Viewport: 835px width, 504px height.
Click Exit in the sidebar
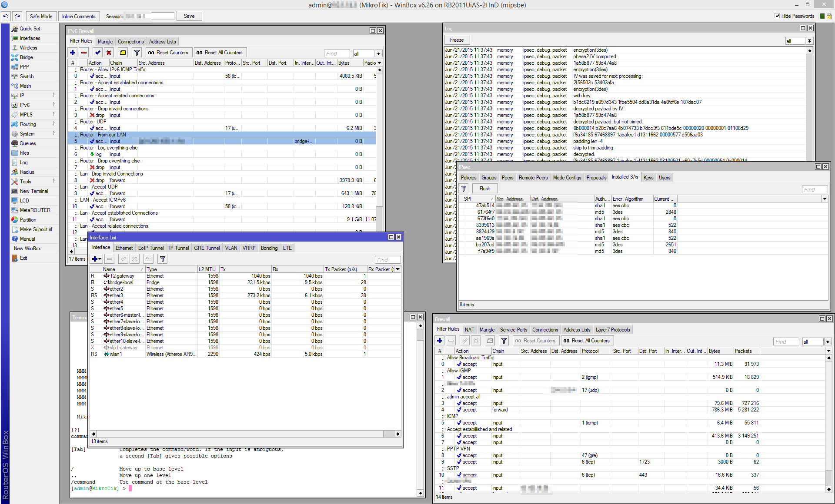point(23,258)
